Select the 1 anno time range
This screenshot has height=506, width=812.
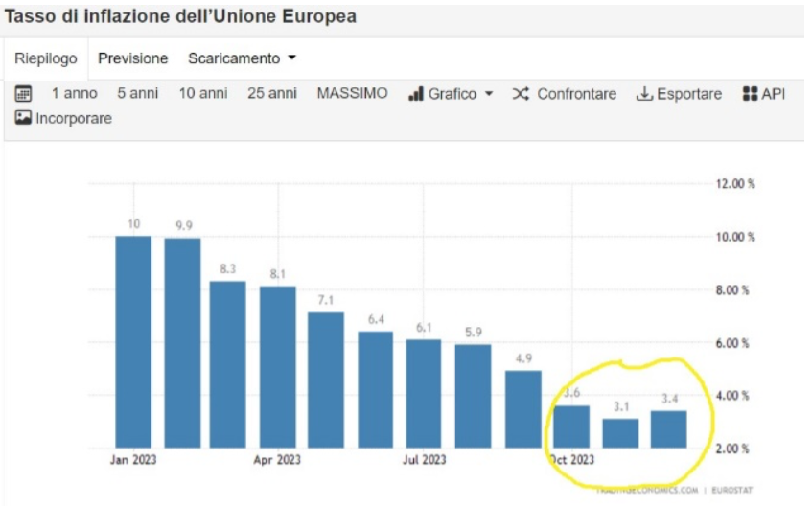(x=74, y=94)
